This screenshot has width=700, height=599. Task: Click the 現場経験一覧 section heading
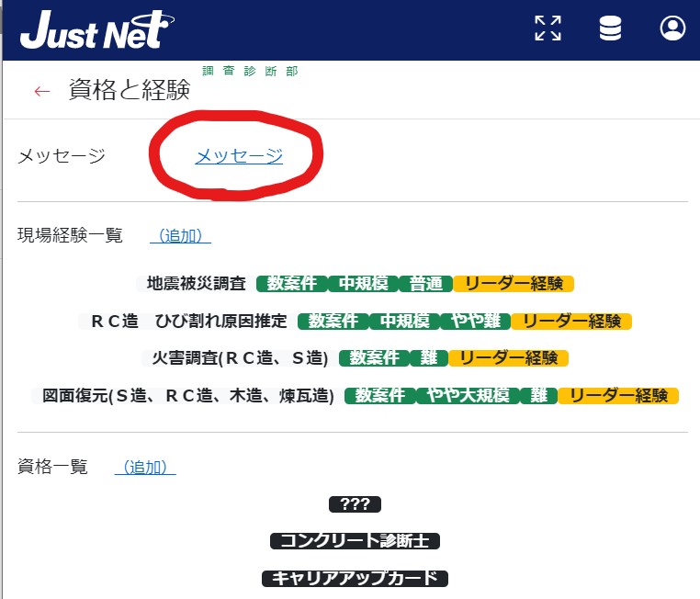pyautogui.click(x=70, y=236)
